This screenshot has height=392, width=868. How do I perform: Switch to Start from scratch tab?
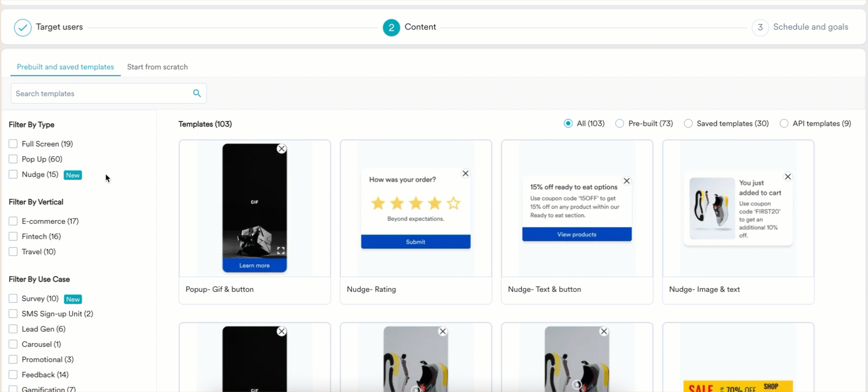157,67
